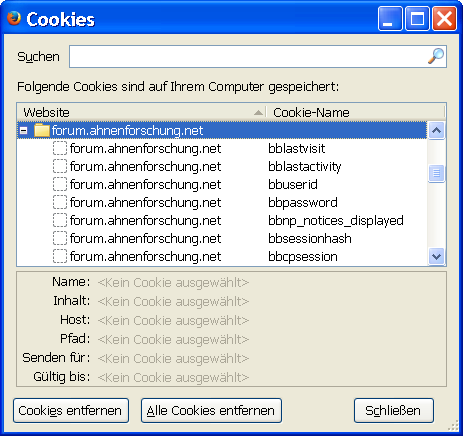Viewport: 463px width, 436px height.
Task: Collapse the forum.ahnenforschung.net tree node
Action: 23,130
